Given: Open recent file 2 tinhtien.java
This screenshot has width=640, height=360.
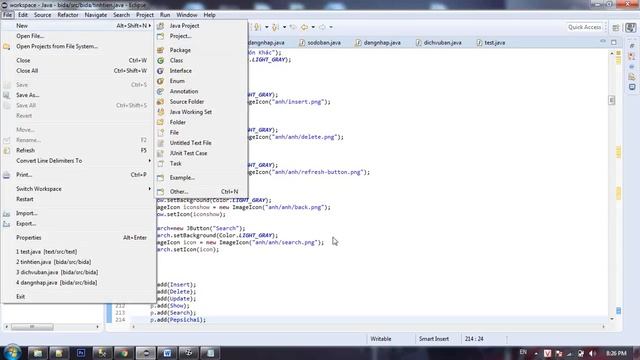Looking at the screenshot, I should coord(53,262).
